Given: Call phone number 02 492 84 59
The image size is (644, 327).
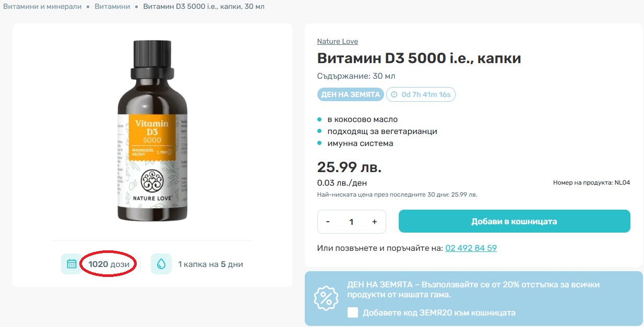Looking at the screenshot, I should click(x=471, y=248).
